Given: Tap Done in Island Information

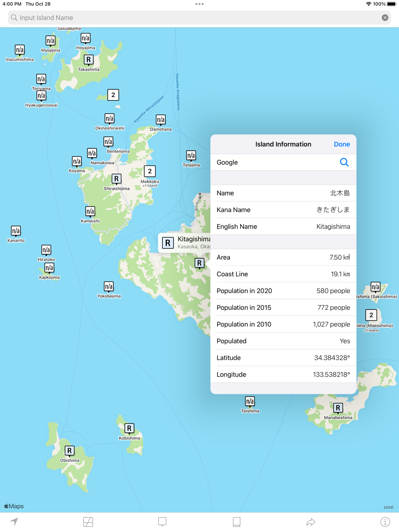Looking at the screenshot, I should point(342,144).
